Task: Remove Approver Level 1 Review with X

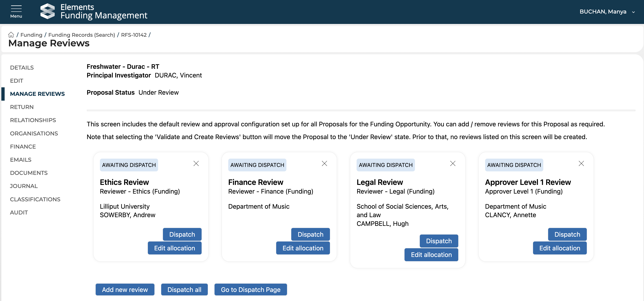Action: 581,164
